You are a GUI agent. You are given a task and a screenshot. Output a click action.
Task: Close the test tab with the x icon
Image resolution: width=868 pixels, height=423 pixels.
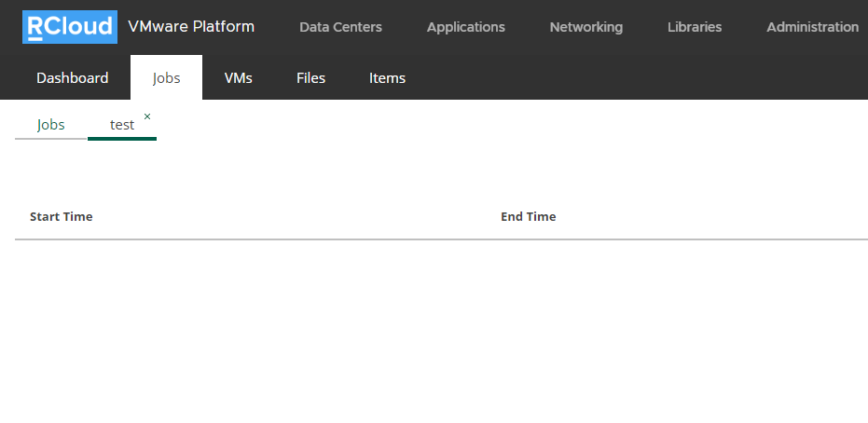click(147, 116)
